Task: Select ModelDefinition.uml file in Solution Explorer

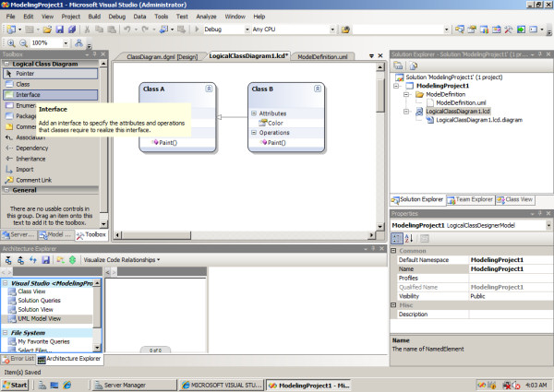Action: [461, 102]
